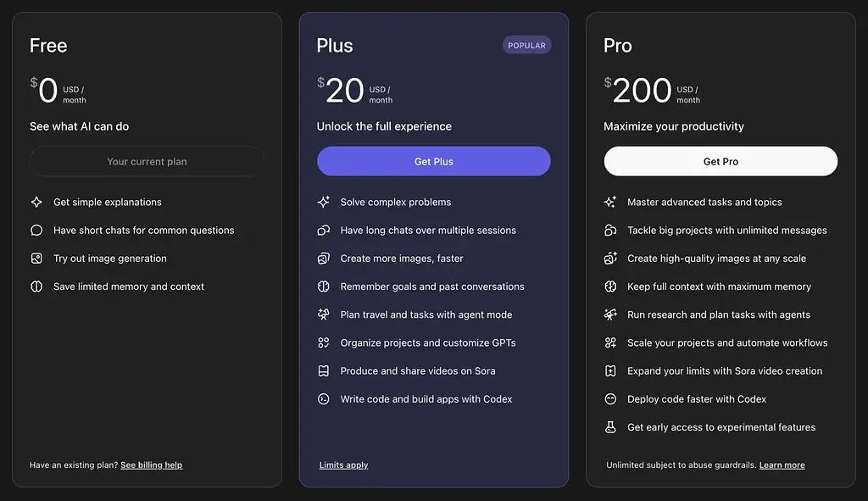Click the brain icon beside Keep full context

pyautogui.click(x=610, y=287)
